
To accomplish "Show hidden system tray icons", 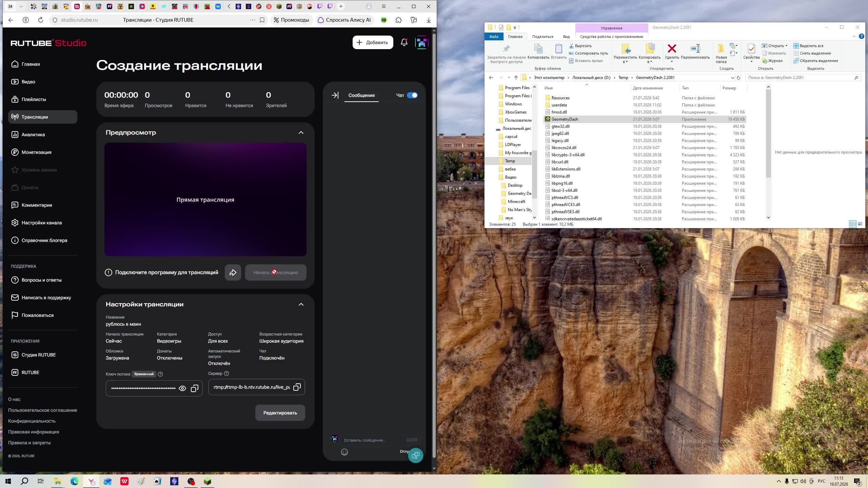I will pyautogui.click(x=778, y=481).
